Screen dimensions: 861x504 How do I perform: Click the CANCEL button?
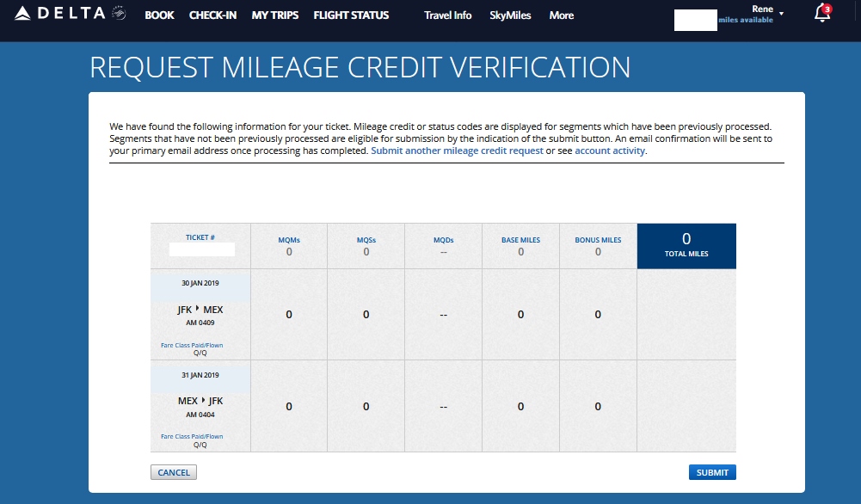click(173, 471)
